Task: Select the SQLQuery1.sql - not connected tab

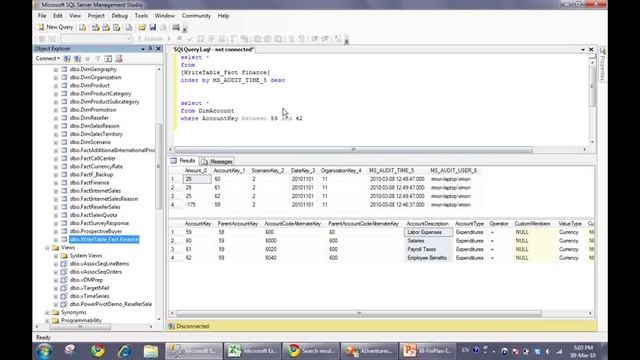Action: (213, 49)
